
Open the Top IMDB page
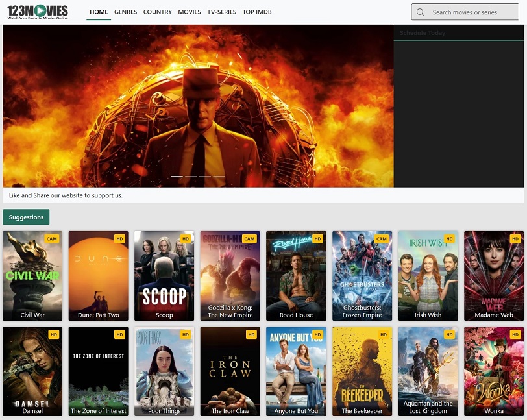click(257, 12)
